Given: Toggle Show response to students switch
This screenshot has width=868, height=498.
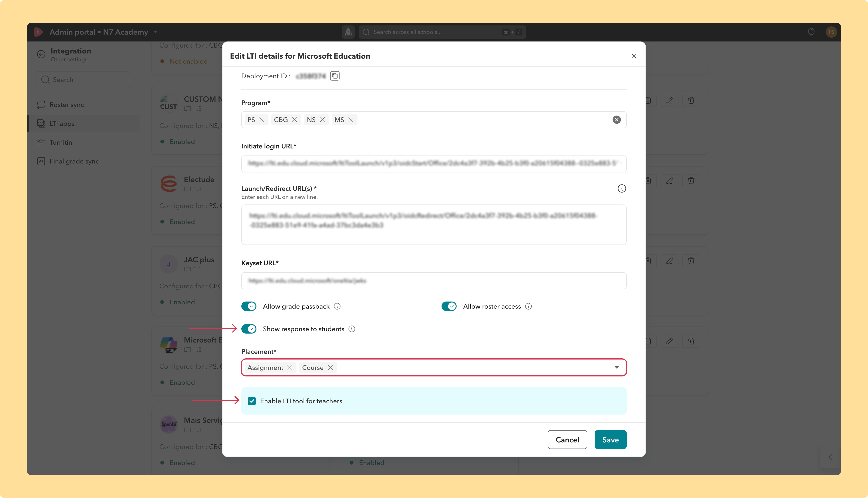Looking at the screenshot, I should [x=249, y=329].
